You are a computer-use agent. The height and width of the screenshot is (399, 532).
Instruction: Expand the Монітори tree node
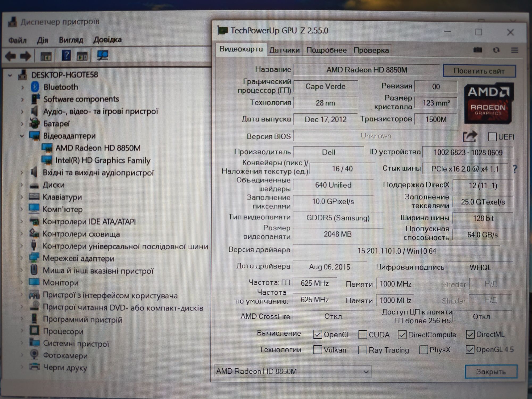pyautogui.click(x=22, y=282)
